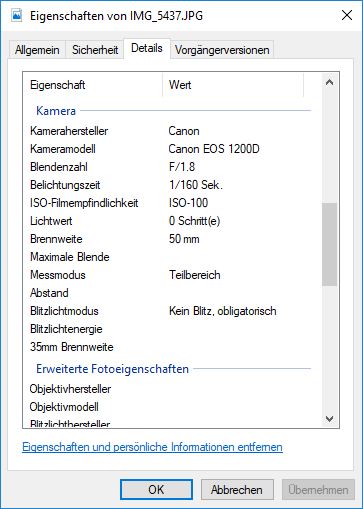This screenshot has width=363, height=509.
Task: Click the Objektivmodell property
Action: pos(64,407)
